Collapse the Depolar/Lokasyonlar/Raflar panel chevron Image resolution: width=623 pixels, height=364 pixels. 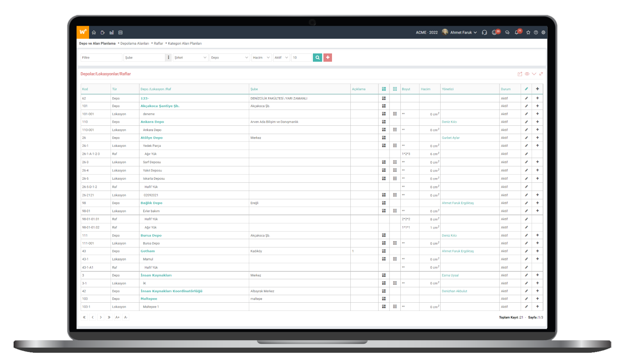(534, 74)
